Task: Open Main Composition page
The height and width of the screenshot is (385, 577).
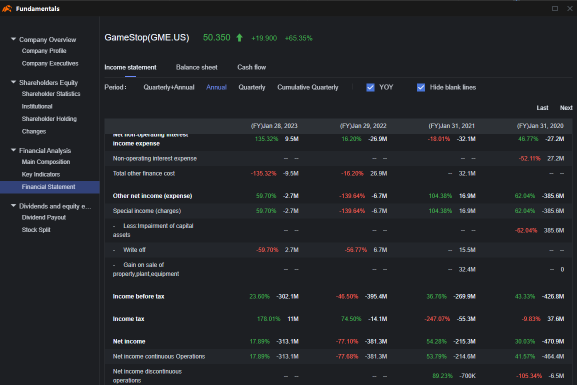Action: click(46, 162)
